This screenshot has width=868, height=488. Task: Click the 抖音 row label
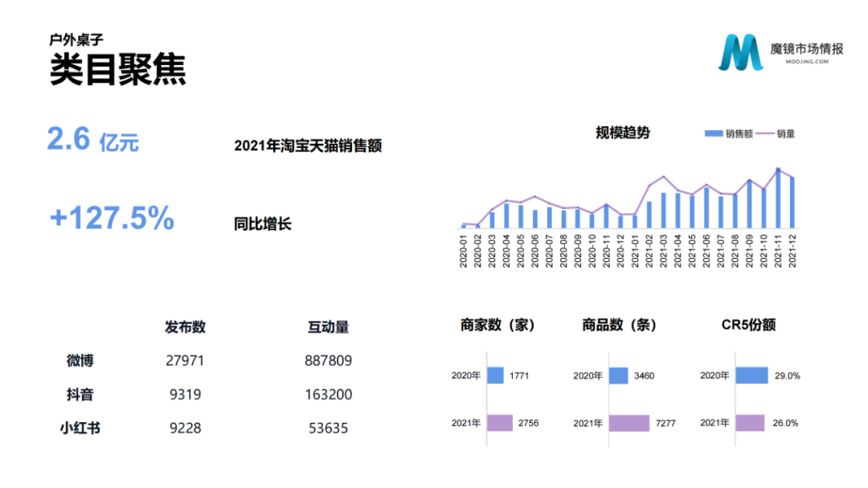point(80,395)
